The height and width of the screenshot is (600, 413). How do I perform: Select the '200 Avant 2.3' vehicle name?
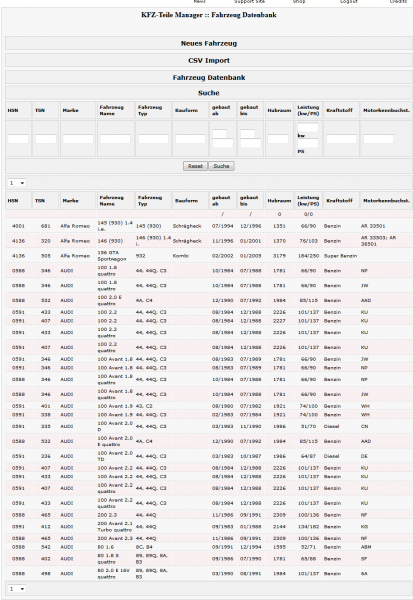115,538
